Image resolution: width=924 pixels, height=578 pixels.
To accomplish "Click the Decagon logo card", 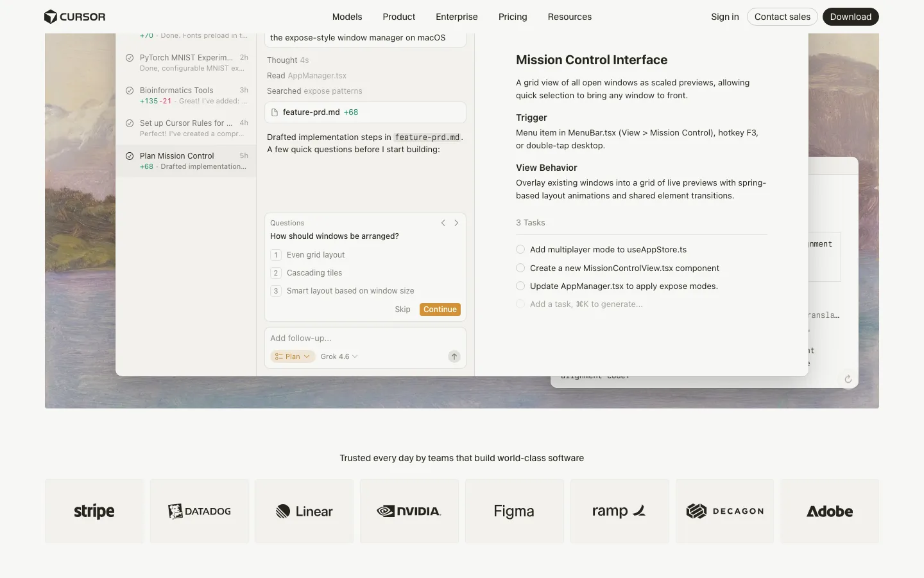I will pos(724,511).
